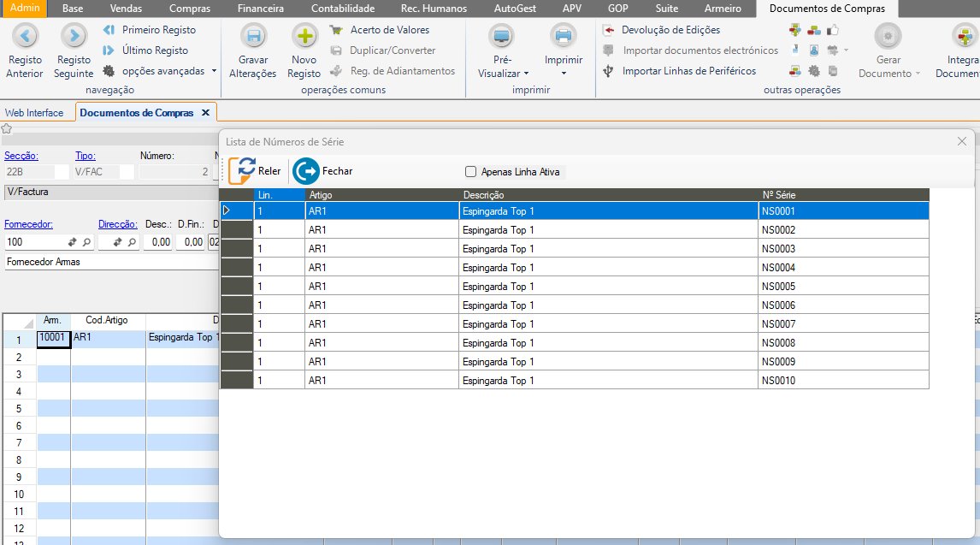Click the favorite star icon below tabs

[x=7, y=129]
